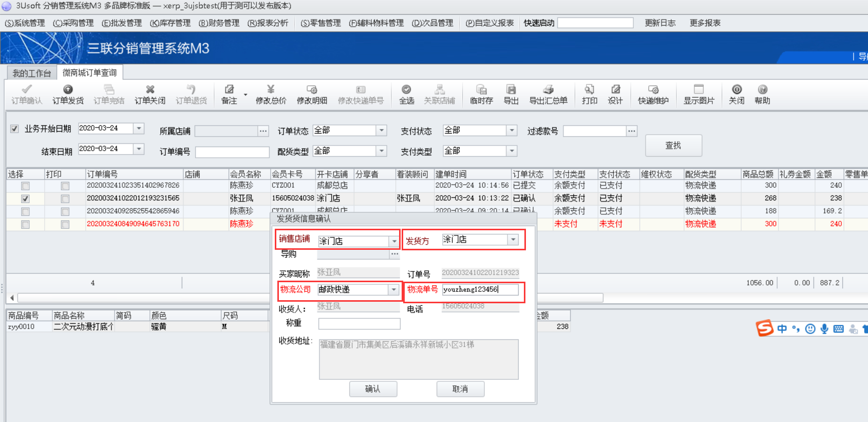
Task: Click the 显示图片 toolbar icon
Action: [699, 95]
